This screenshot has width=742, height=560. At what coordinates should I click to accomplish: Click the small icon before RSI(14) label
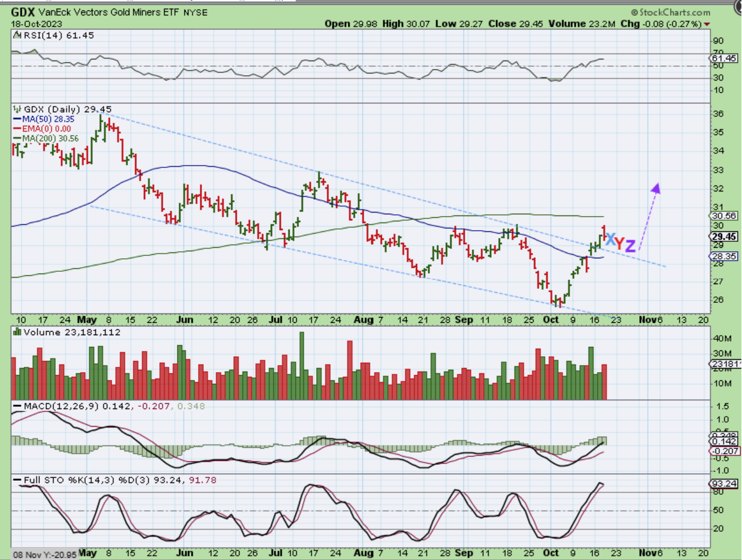(x=17, y=35)
